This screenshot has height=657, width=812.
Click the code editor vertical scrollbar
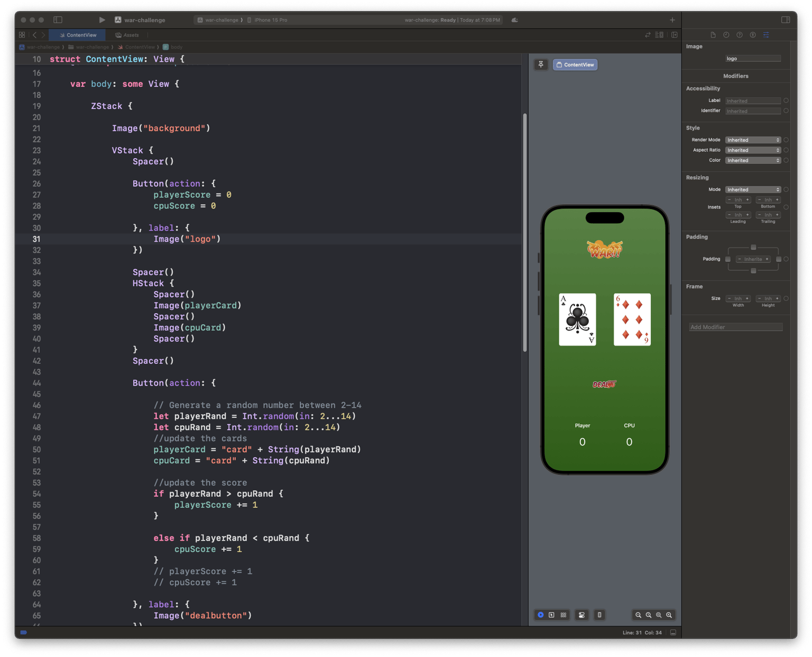(x=524, y=232)
